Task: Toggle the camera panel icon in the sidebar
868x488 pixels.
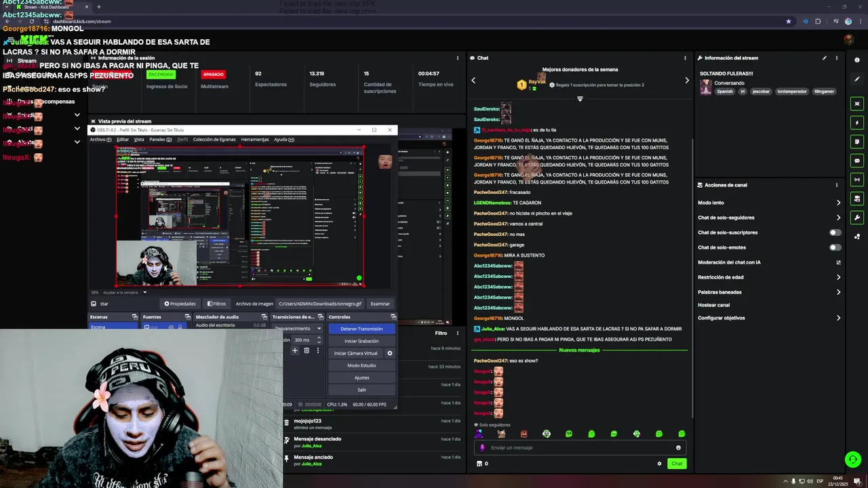Action: click(857, 199)
